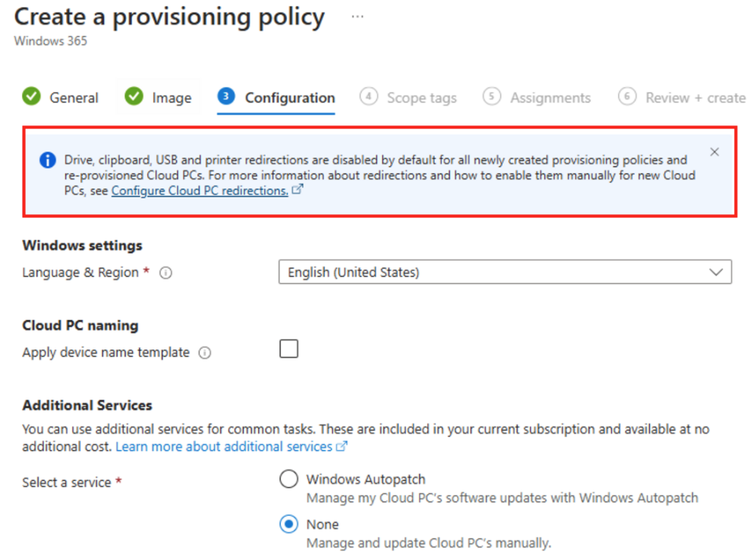Click the General step green checkmark icon

pos(31,97)
